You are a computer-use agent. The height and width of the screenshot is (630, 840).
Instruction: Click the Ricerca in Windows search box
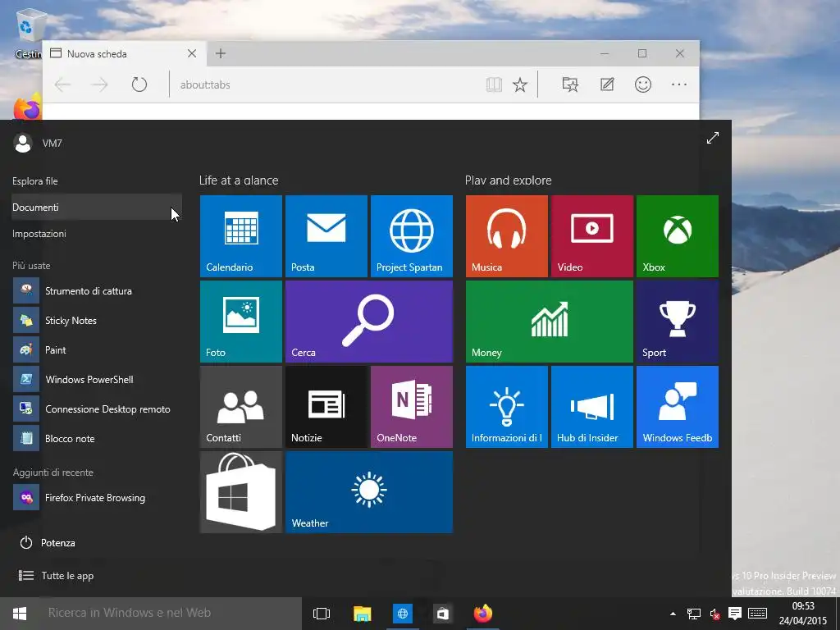tap(171, 614)
